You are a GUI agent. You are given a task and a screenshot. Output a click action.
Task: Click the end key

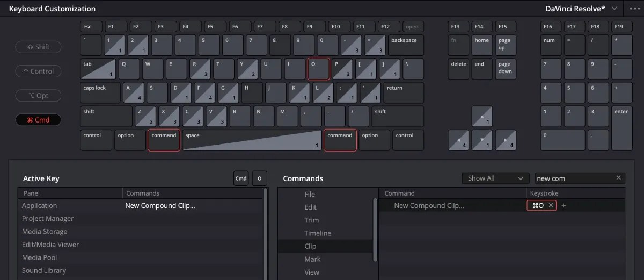click(x=482, y=69)
